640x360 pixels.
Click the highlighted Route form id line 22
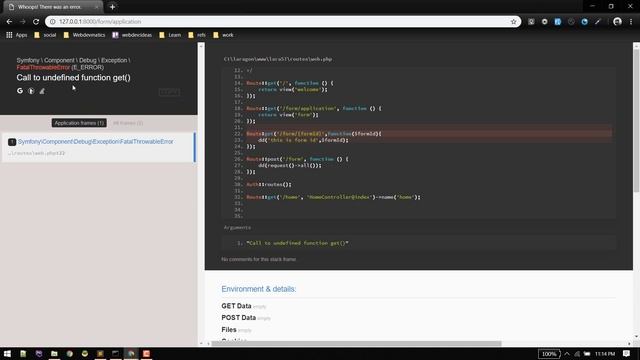(429, 133)
